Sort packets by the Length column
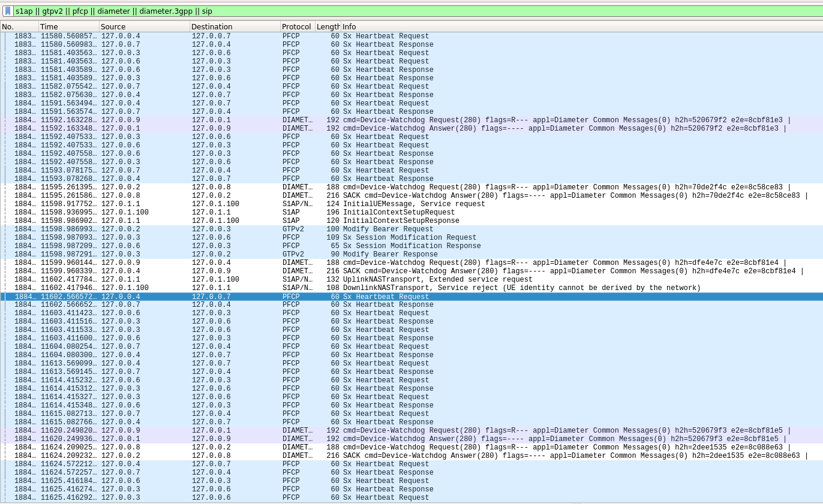The image size is (823, 504). point(326,26)
